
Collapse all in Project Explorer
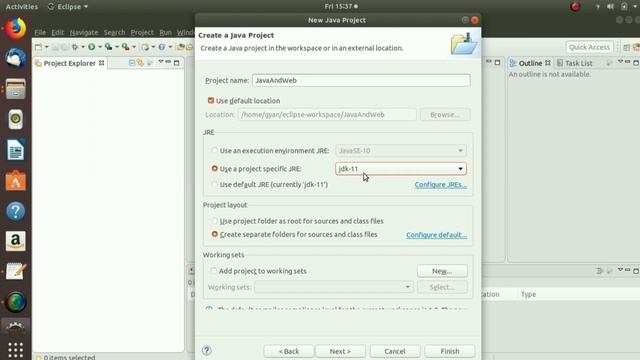tap(132, 63)
